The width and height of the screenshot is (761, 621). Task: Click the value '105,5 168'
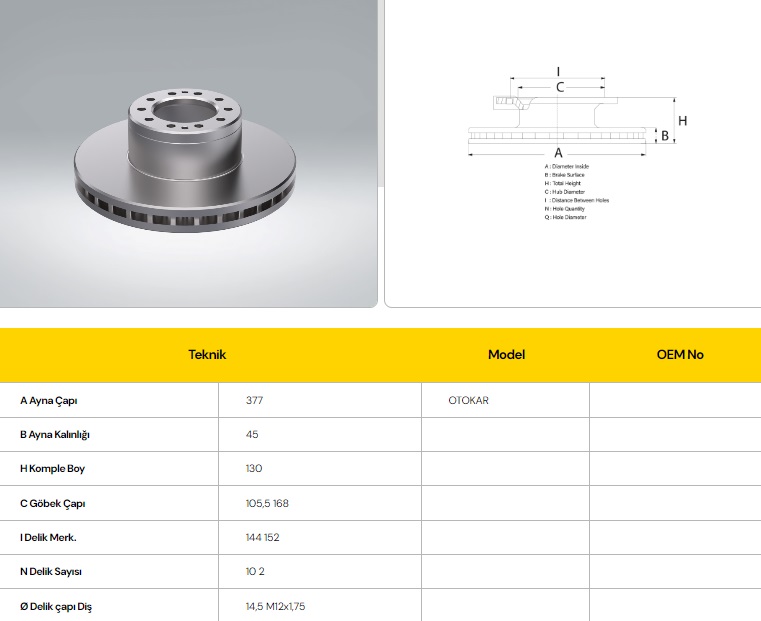coord(267,503)
